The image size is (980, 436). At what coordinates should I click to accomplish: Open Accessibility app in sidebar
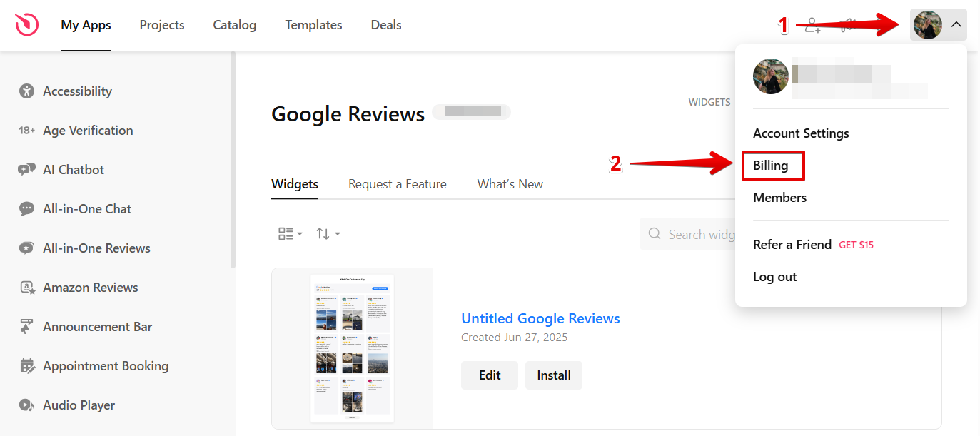click(77, 91)
